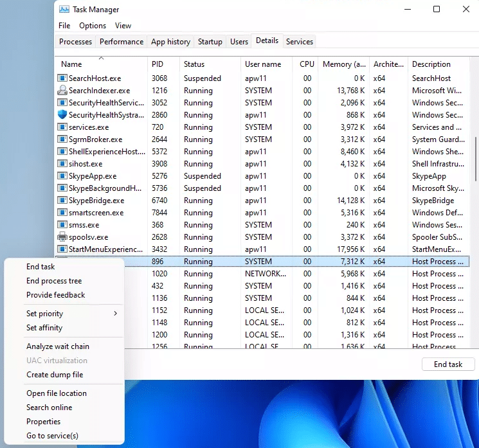479x448 pixels.
Task: Choose Analyze wait chain
Action: [x=58, y=346]
